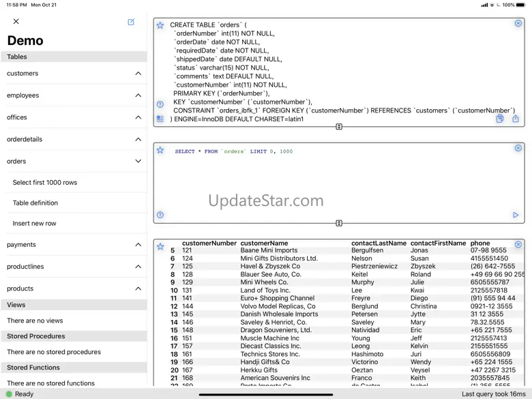Run the SELECT query with play icon

[x=516, y=215]
